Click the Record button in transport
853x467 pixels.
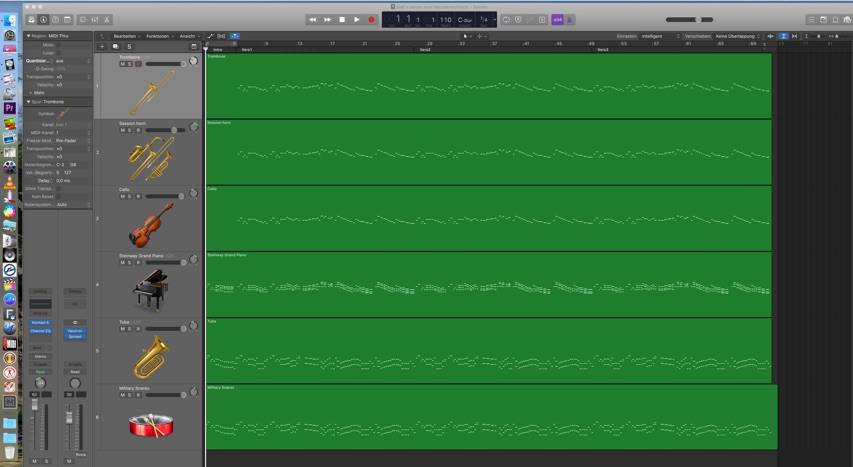371,20
